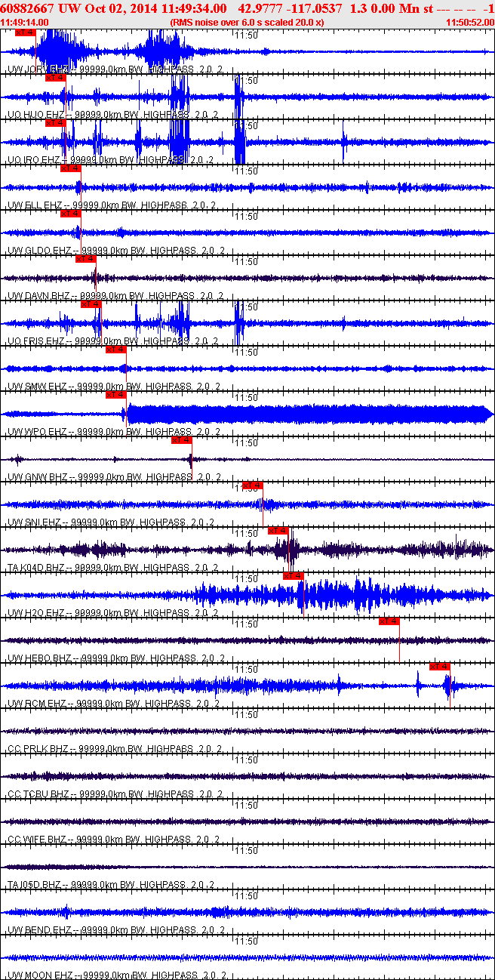Click the 'UW WPO EHZ' station label

point(35,431)
